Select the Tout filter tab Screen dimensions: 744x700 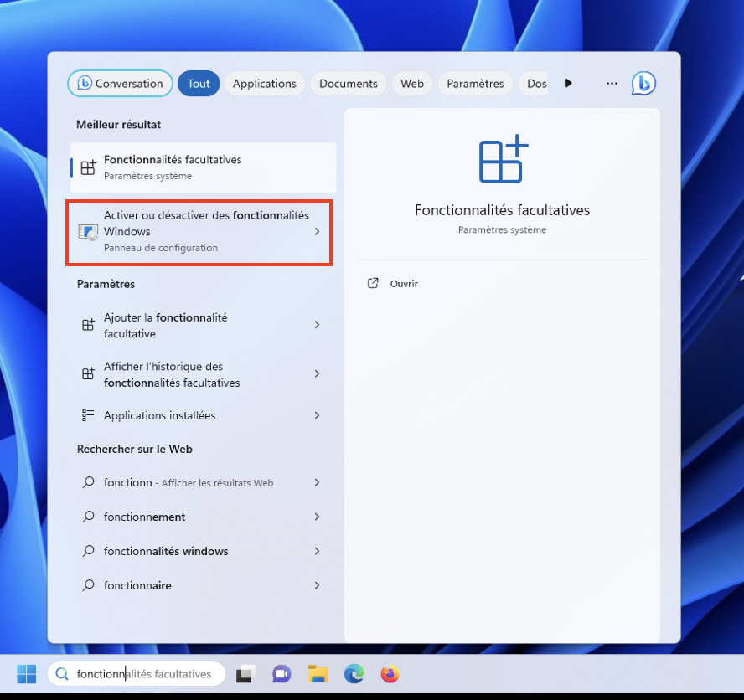click(199, 84)
